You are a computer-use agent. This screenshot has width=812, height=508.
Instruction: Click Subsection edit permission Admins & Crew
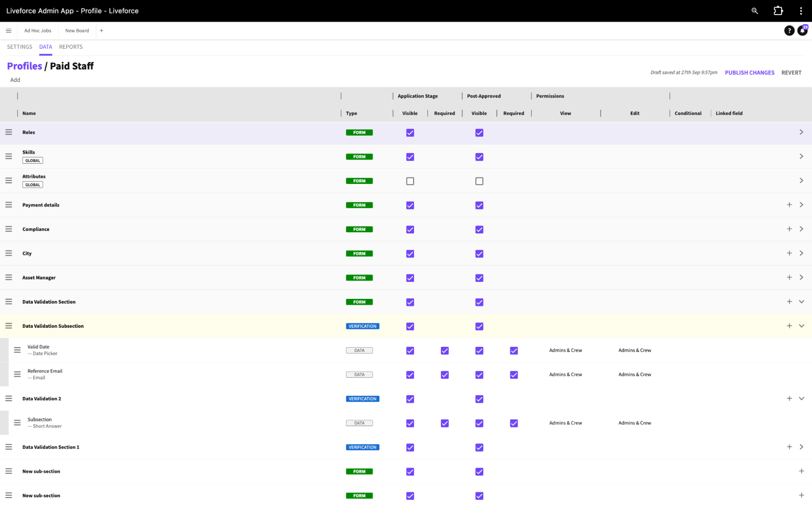point(634,423)
